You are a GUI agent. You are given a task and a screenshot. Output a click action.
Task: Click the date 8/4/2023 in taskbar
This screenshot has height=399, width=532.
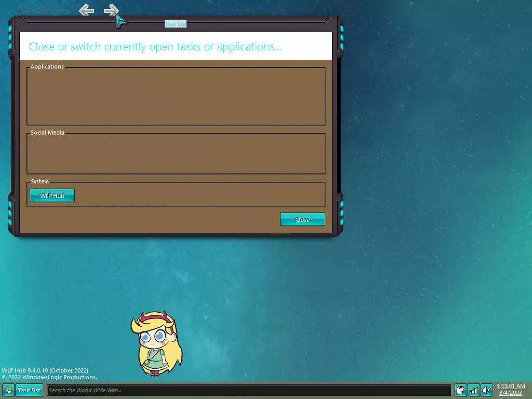pyautogui.click(x=510, y=393)
